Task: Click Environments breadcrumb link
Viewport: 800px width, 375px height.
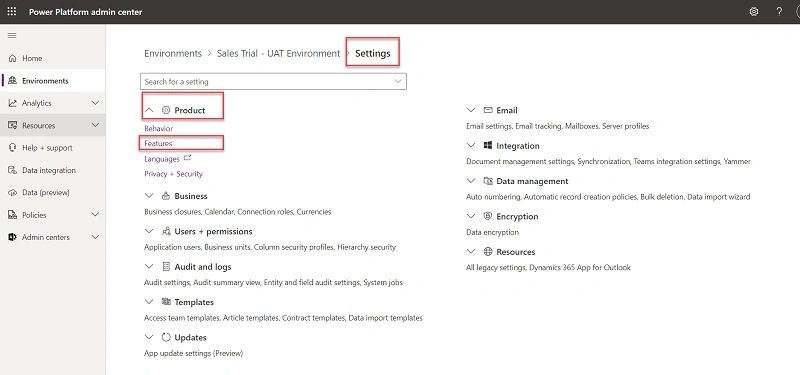Action: pyautogui.click(x=173, y=53)
